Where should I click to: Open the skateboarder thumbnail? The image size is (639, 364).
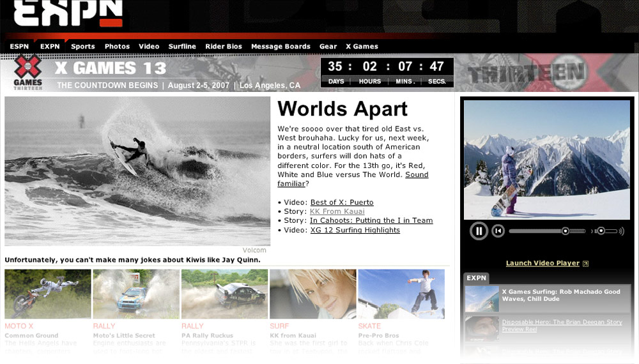pos(401,294)
